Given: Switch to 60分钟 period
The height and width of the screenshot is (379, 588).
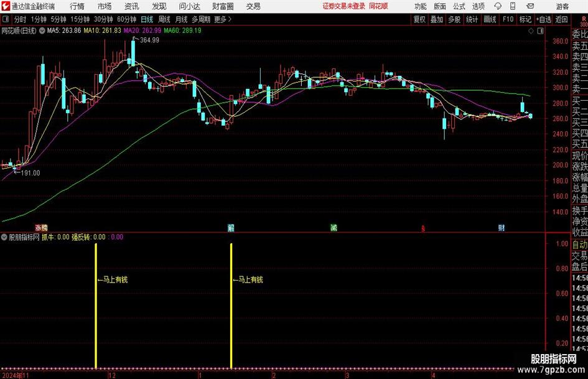Looking at the screenshot, I should click(x=127, y=19).
